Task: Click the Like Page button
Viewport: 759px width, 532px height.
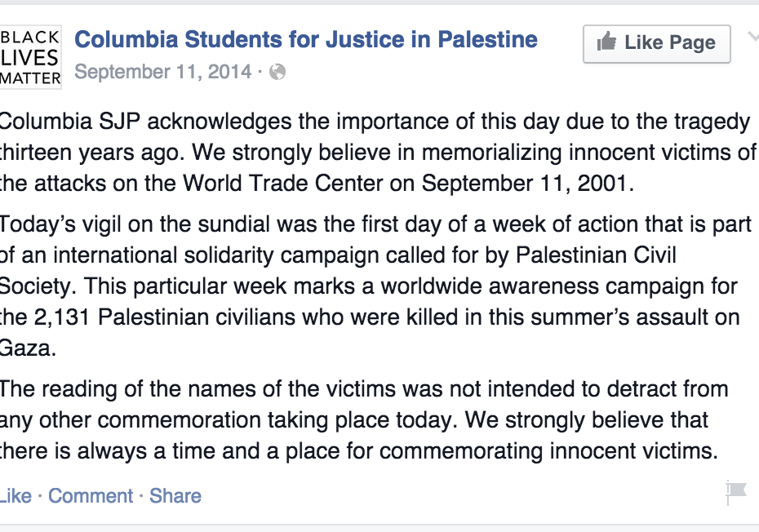Action: coord(656,43)
